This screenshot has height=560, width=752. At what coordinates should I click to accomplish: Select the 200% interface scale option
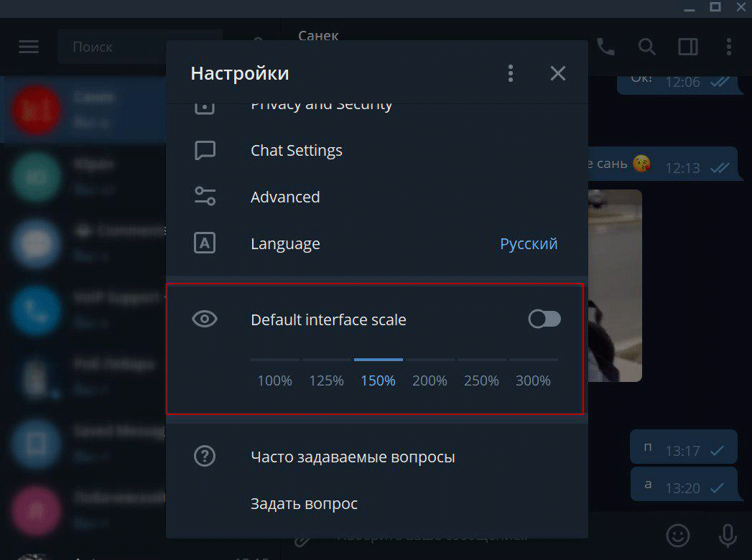[430, 381]
